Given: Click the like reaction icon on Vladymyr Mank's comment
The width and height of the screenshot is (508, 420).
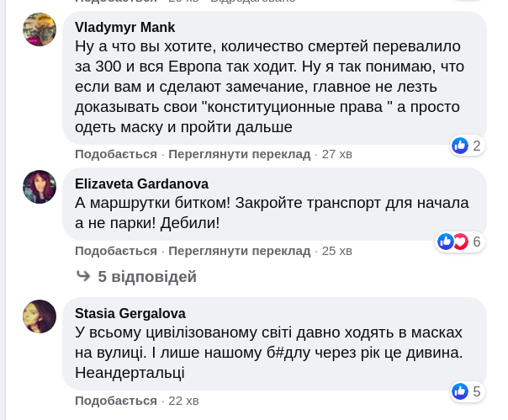Looking at the screenshot, I should pos(460,146).
